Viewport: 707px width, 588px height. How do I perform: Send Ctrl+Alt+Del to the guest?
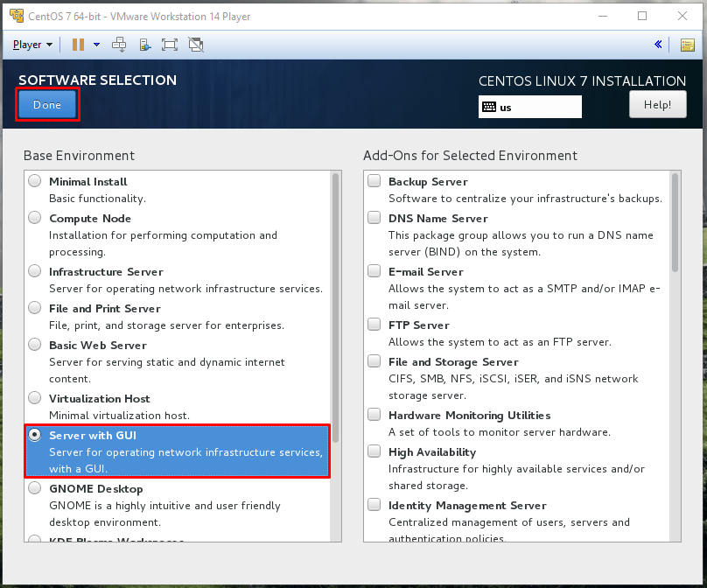click(119, 45)
